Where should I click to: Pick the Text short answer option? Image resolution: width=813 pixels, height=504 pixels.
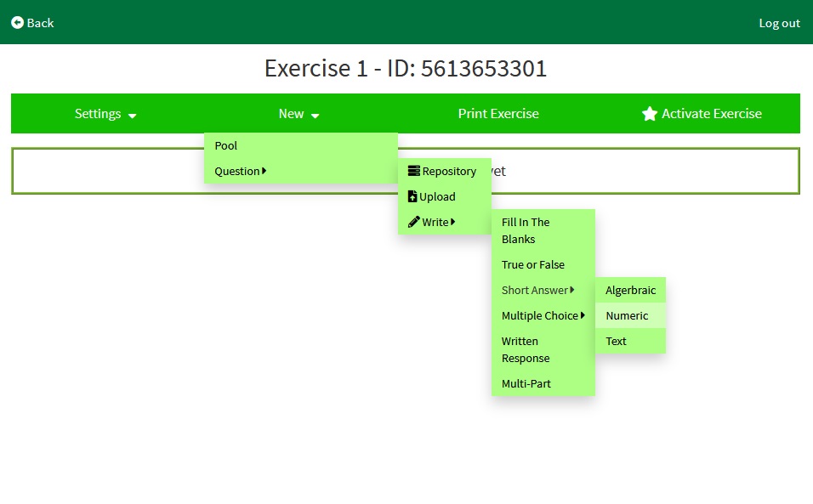(616, 341)
